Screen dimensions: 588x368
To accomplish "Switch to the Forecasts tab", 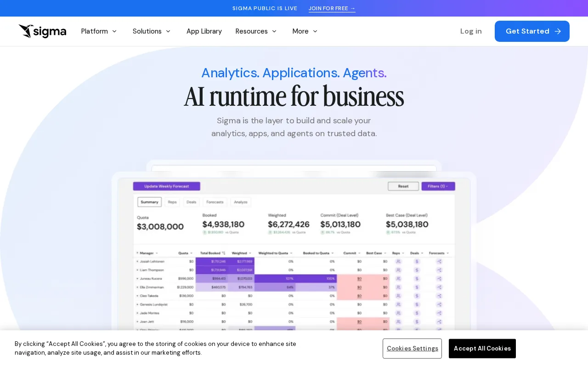I will (x=215, y=202).
